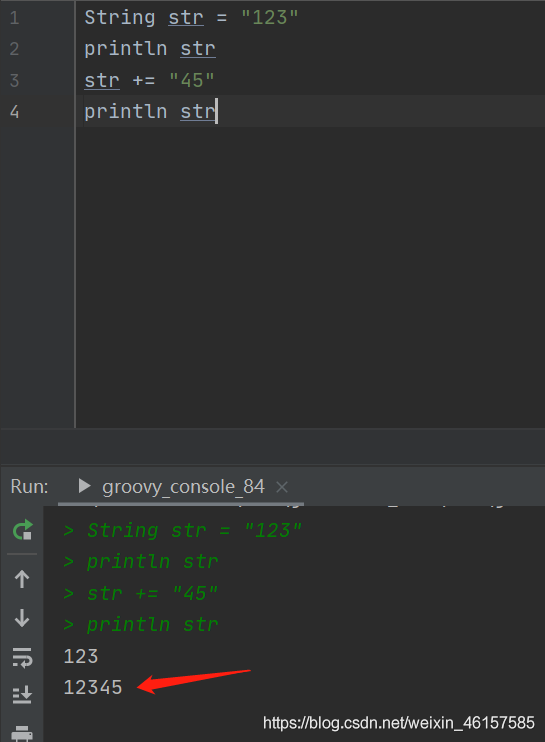Click the Up the stack trace arrow
Image resolution: width=545 pixels, height=742 pixels.
pos(22,578)
